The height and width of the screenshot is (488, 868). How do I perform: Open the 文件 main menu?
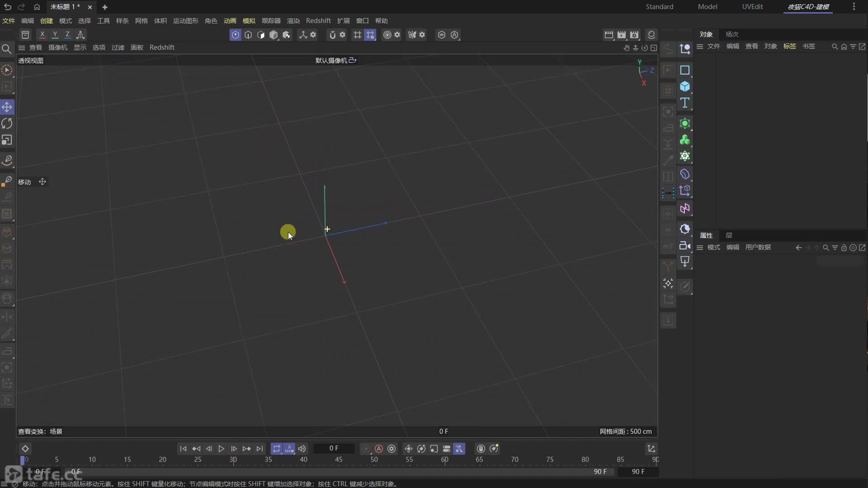(9, 21)
